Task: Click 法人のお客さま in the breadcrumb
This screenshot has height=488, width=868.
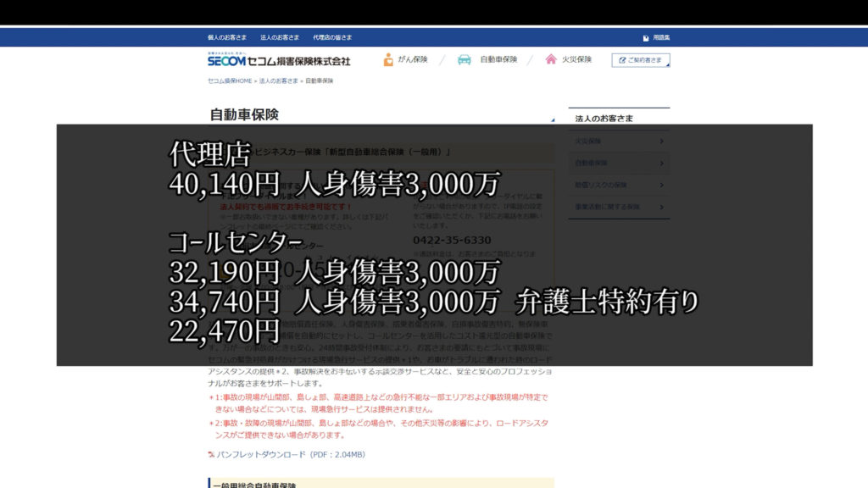Action: point(279,81)
